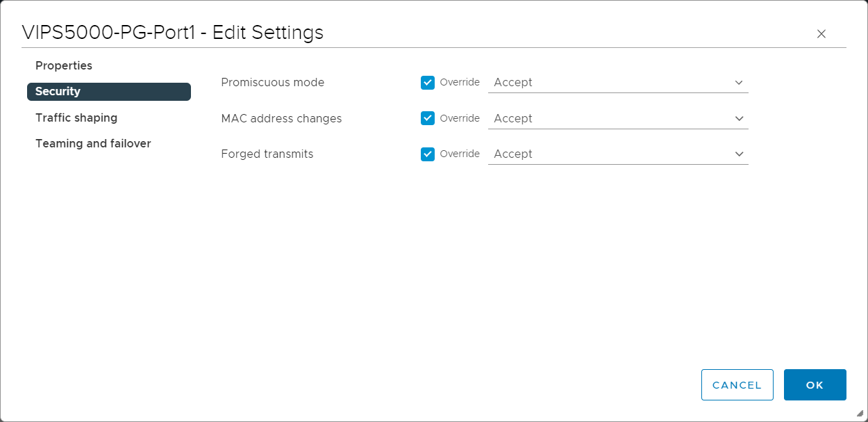Expand the MAC address changes dropdown
Image resolution: width=868 pixels, height=422 pixels.
pos(618,118)
